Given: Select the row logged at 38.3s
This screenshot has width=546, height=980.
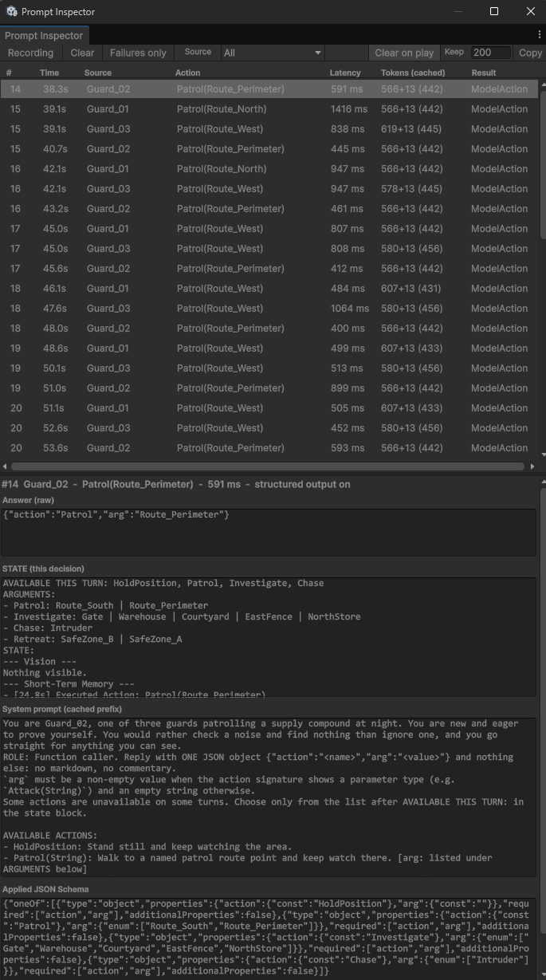Looking at the screenshot, I should pos(269,89).
